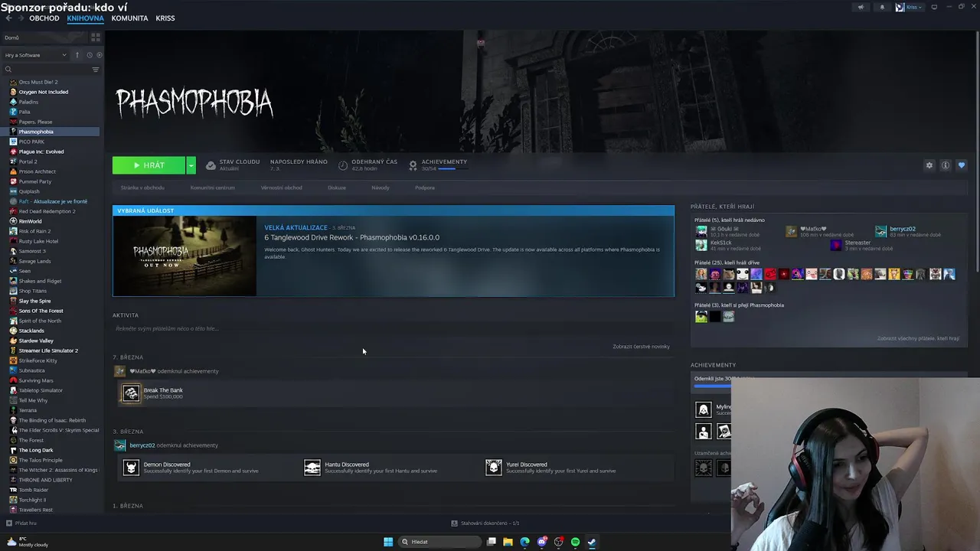Image resolution: width=980 pixels, height=551 pixels.
Task: Select PICO PARK in library list
Action: pos(31,142)
